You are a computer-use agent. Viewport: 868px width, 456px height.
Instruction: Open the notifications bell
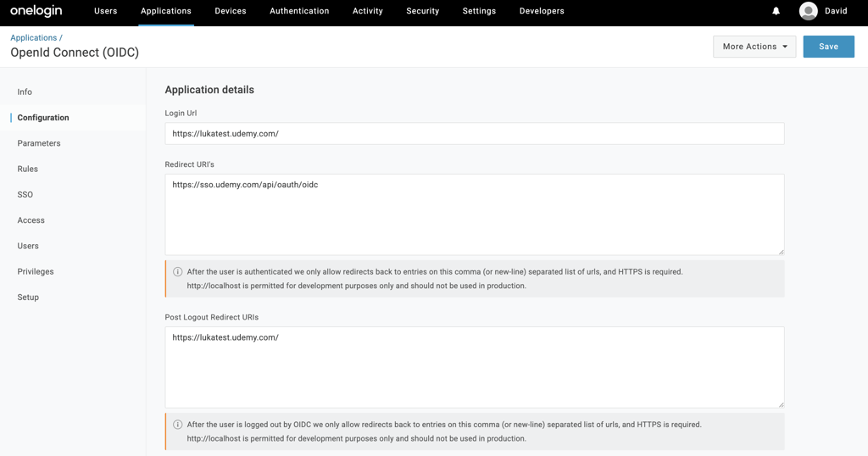click(776, 11)
